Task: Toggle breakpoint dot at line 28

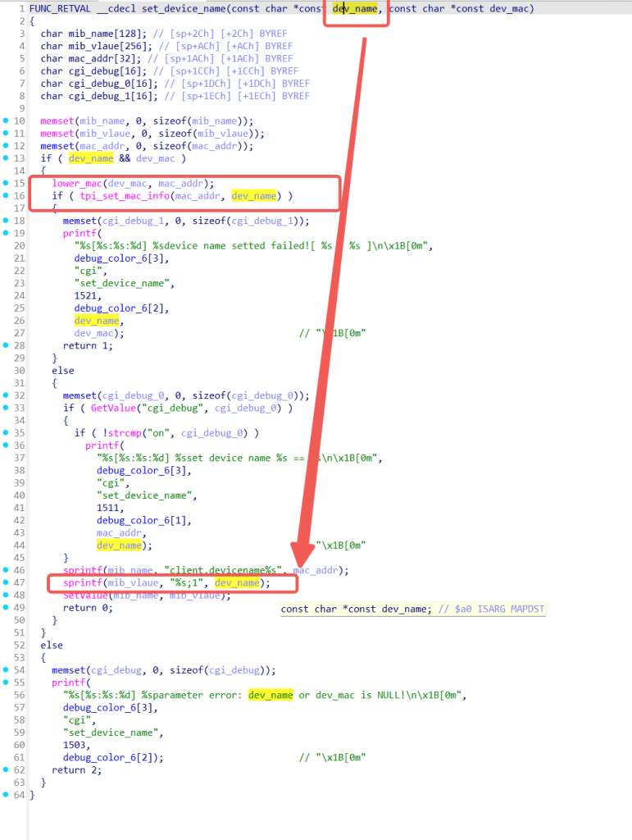Action: tap(6, 345)
